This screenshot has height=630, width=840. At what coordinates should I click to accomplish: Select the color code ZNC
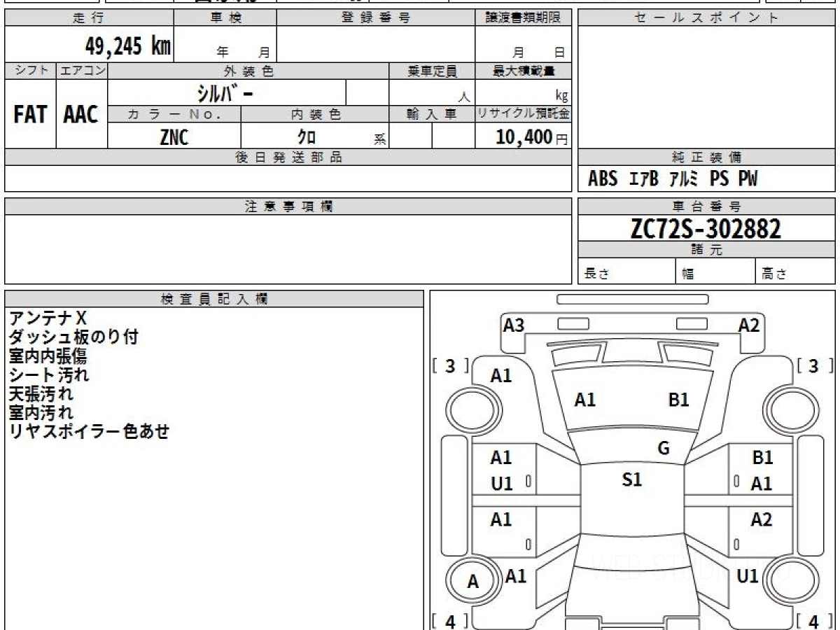coord(174,137)
